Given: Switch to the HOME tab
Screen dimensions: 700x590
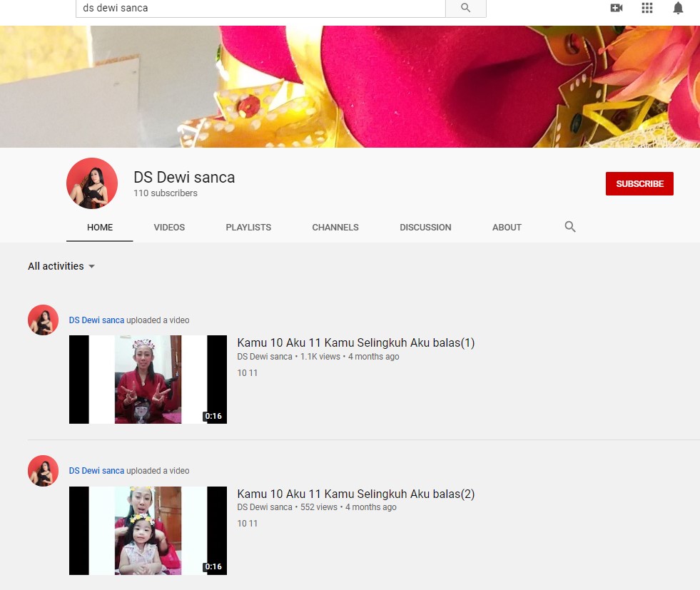Looking at the screenshot, I should tap(100, 227).
